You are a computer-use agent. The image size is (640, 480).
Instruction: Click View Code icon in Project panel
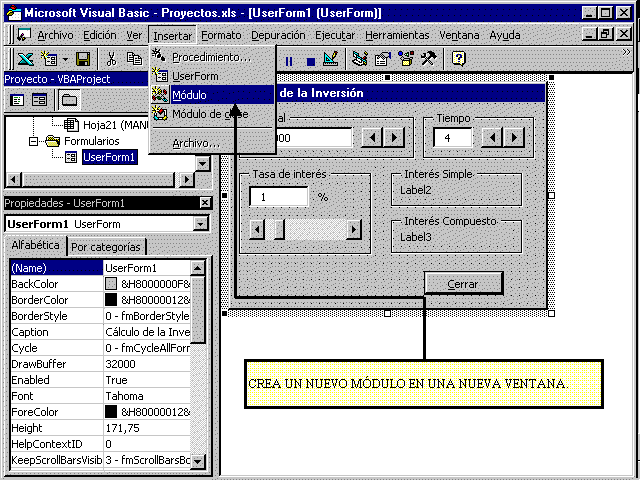pos(17,100)
